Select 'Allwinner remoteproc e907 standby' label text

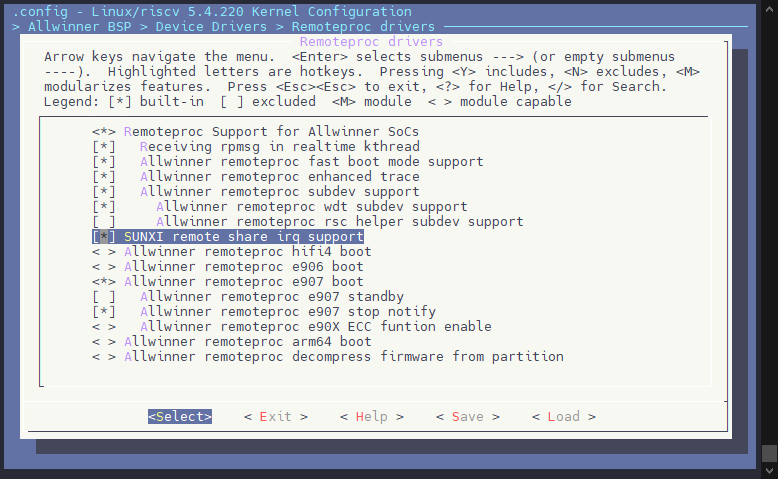[272, 297]
